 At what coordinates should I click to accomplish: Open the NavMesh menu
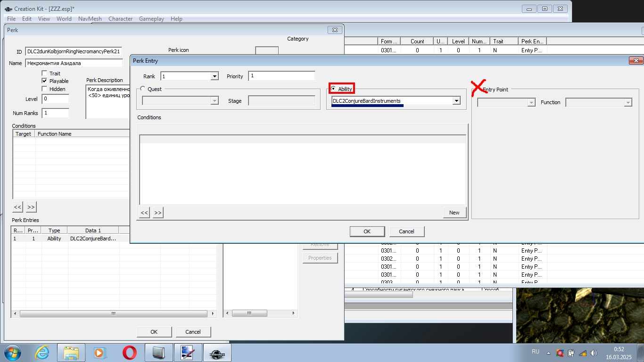(x=90, y=19)
